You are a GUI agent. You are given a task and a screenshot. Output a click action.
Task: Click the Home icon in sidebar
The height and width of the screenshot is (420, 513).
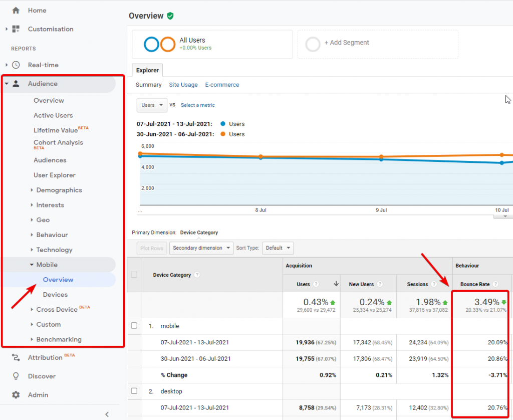click(16, 11)
